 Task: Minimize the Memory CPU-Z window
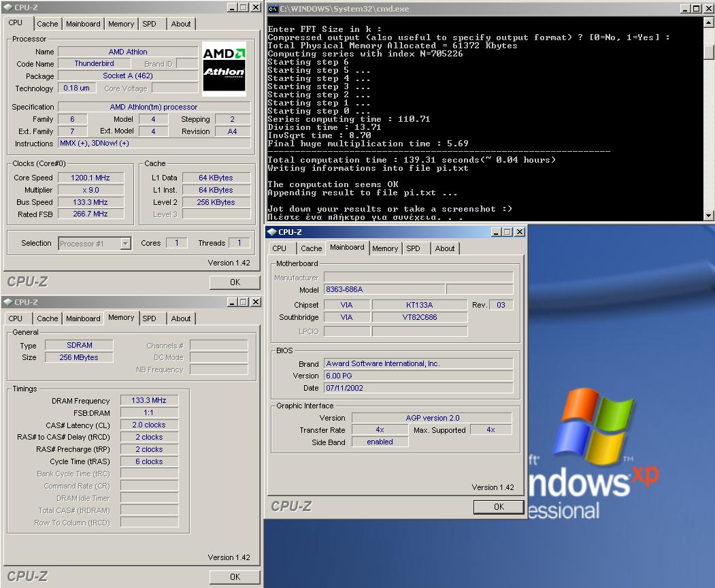[232, 302]
